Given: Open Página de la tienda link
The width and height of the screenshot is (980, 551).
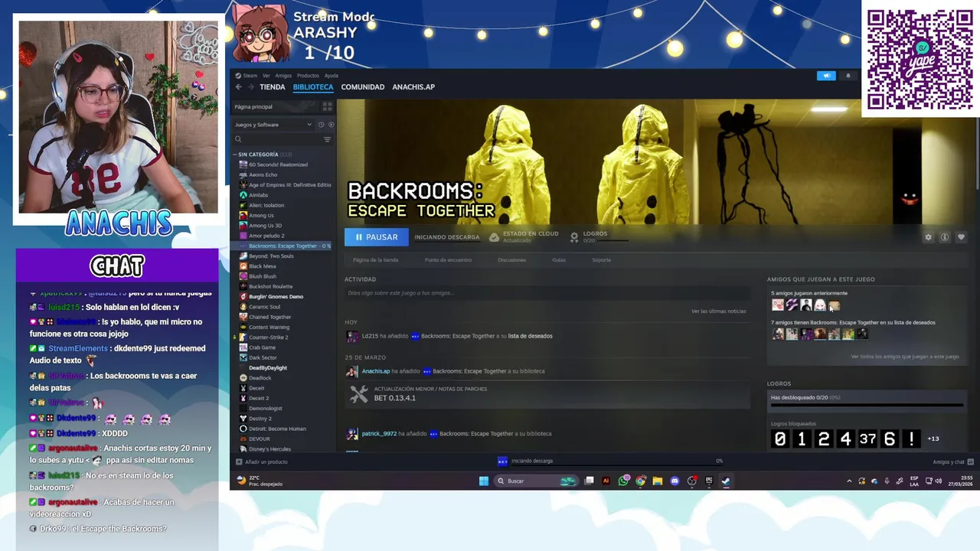Looking at the screenshot, I should click(376, 260).
